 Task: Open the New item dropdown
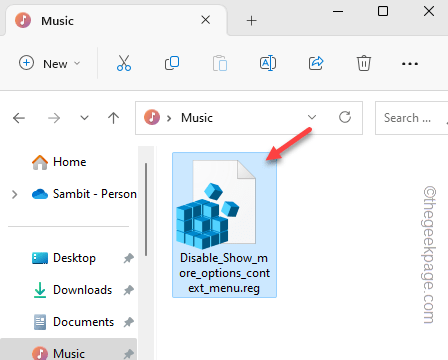click(50, 63)
